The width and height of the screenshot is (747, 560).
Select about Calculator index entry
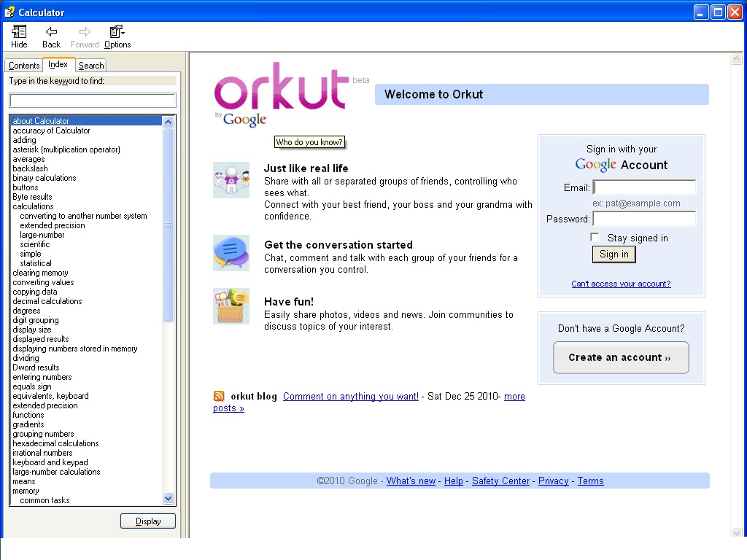click(86, 121)
